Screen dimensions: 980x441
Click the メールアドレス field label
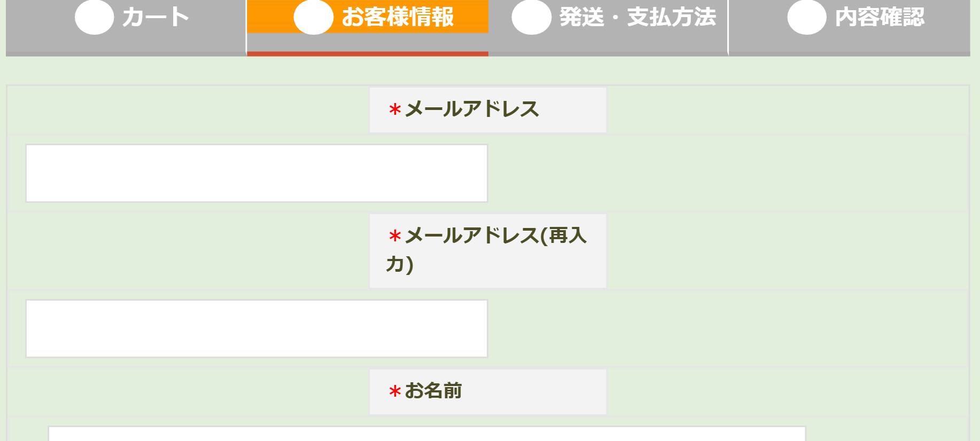pyautogui.click(x=488, y=110)
